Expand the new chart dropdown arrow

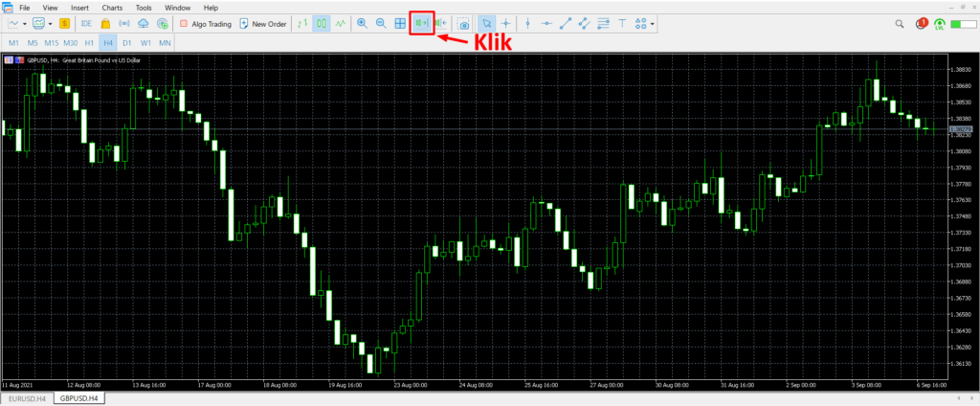24,23
